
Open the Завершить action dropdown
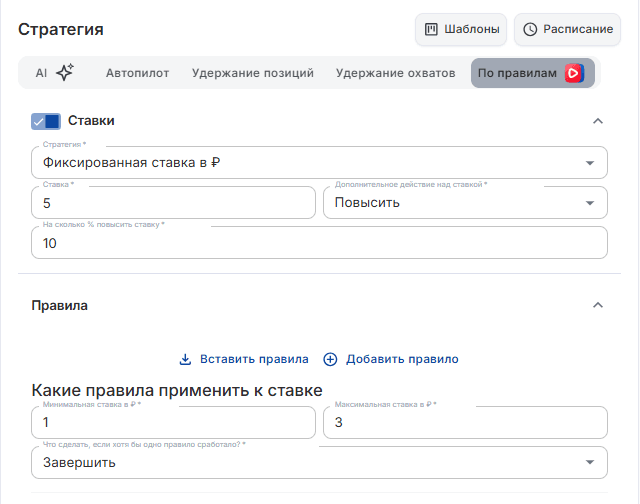click(319, 462)
